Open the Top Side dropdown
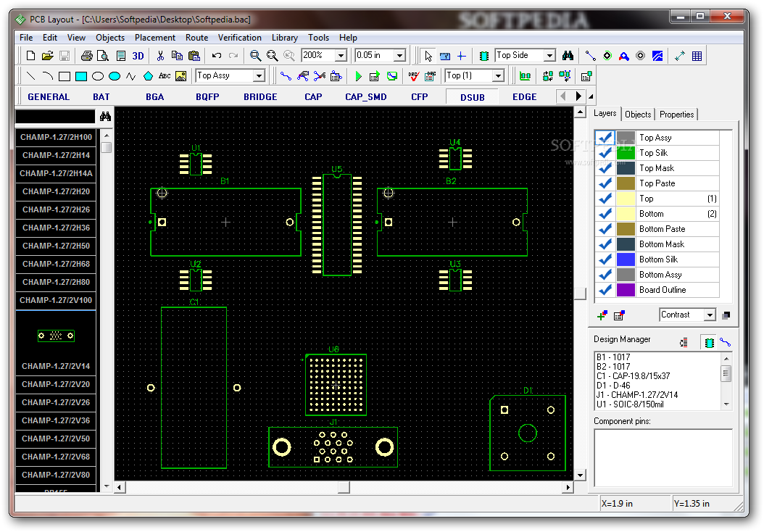The width and height of the screenshot is (764, 532). click(x=549, y=56)
